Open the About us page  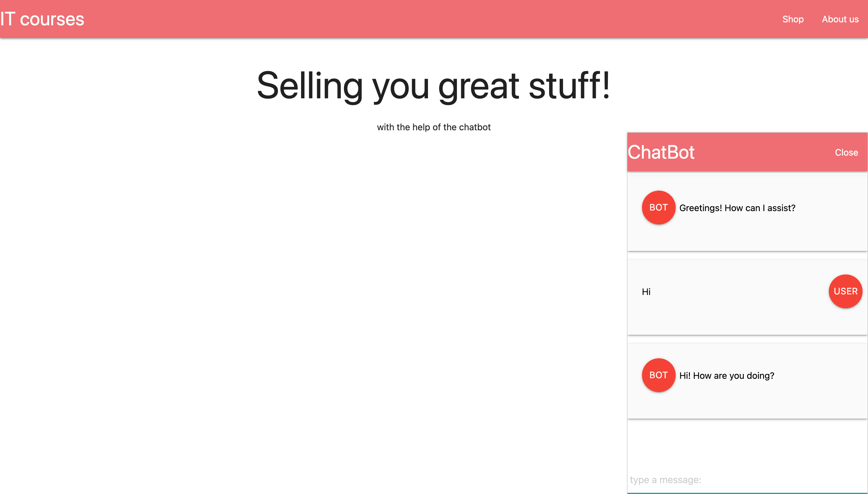pos(840,19)
